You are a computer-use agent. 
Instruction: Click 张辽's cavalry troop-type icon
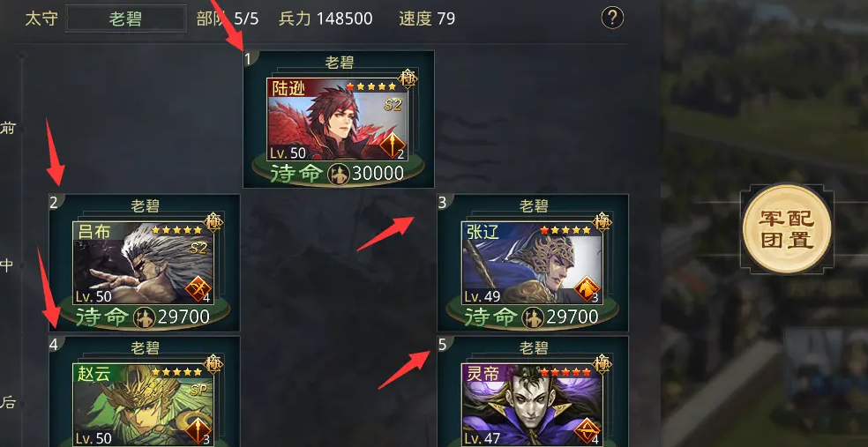pyautogui.click(x=587, y=289)
